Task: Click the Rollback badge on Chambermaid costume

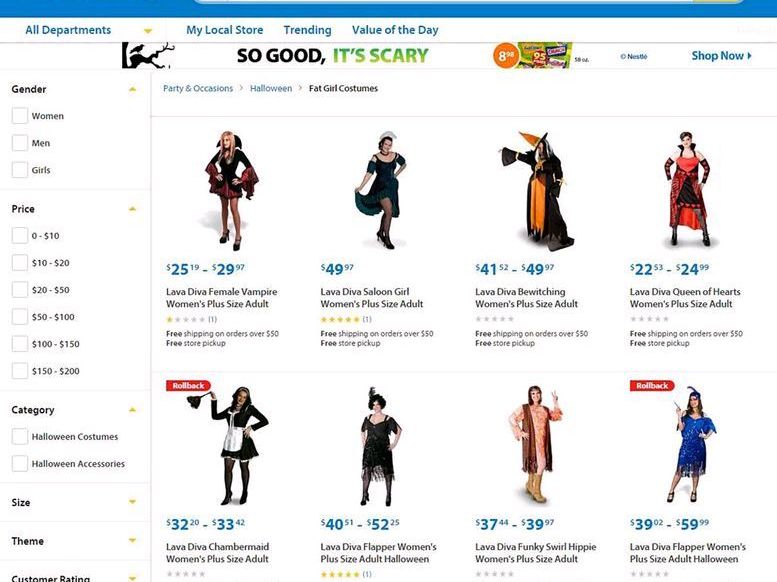Action: click(x=188, y=386)
